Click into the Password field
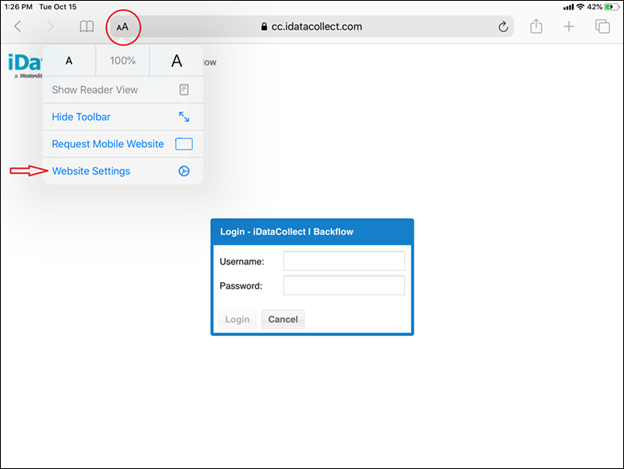 (x=344, y=285)
